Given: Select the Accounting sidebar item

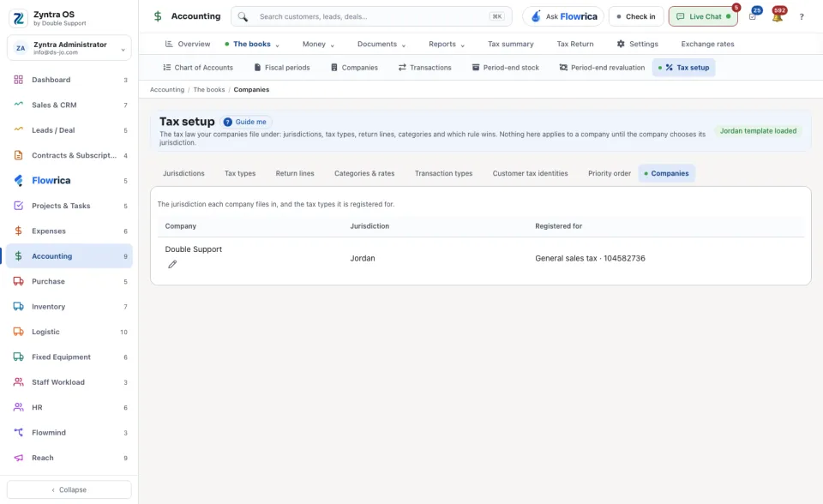Looking at the screenshot, I should (x=69, y=256).
